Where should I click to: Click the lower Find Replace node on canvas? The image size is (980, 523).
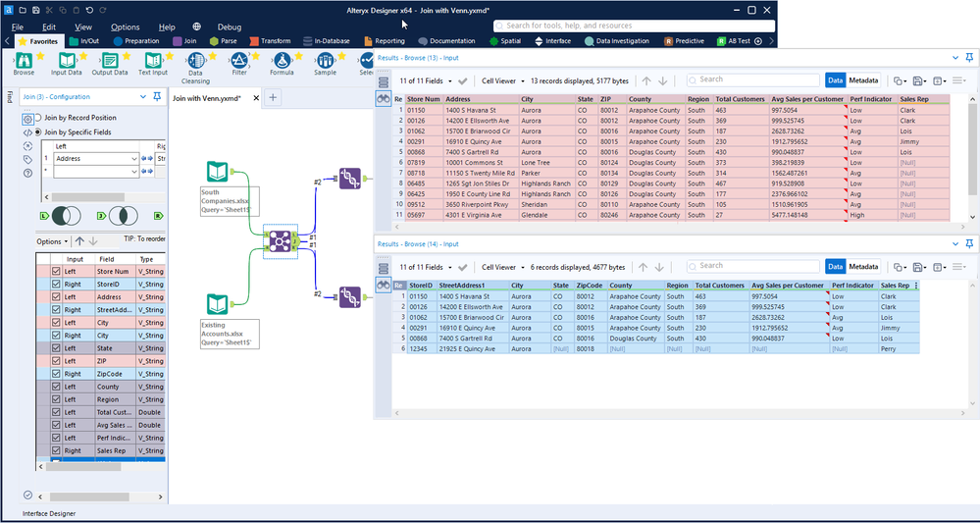coord(350,297)
